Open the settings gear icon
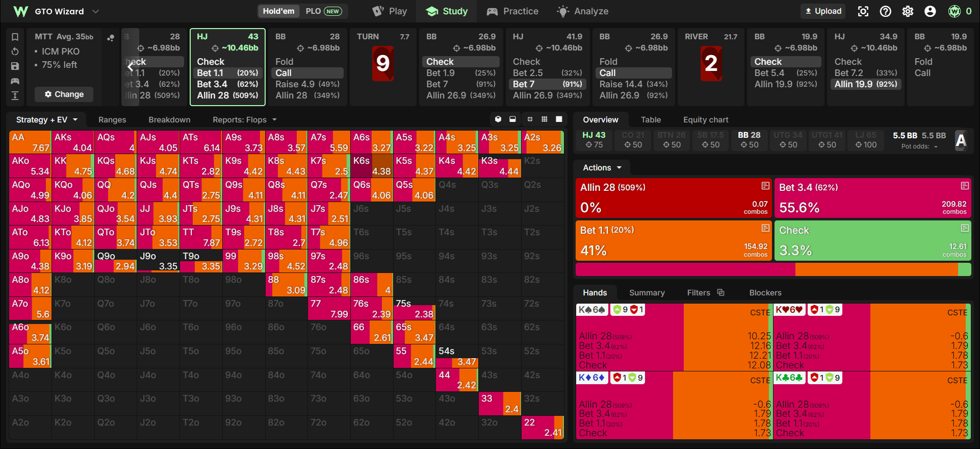Viewport: 980px width, 449px height. point(908,11)
